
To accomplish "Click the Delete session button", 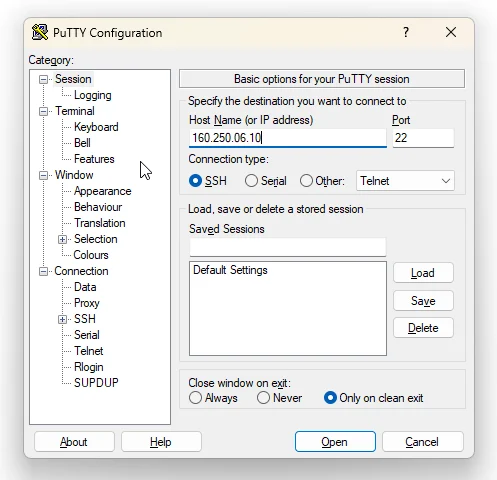I will [x=423, y=328].
